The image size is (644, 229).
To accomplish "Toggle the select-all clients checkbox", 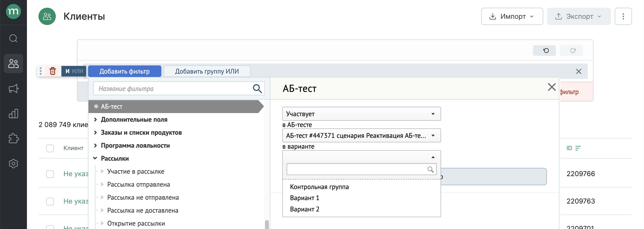I will pyautogui.click(x=50, y=148).
